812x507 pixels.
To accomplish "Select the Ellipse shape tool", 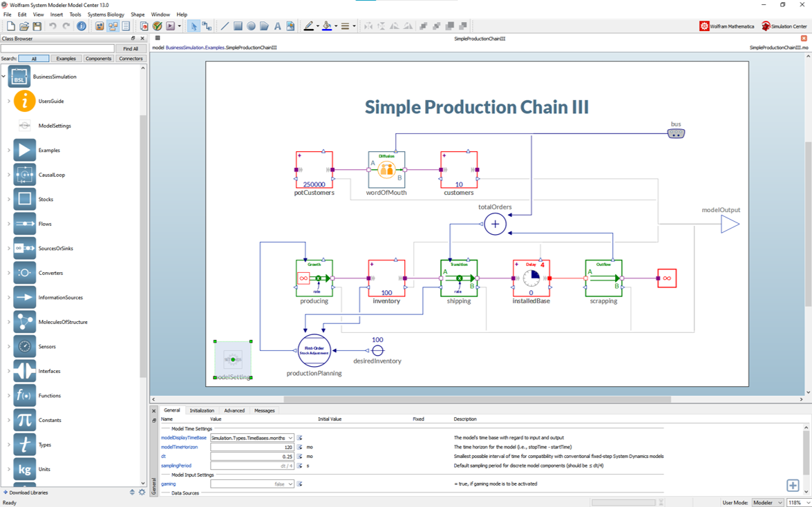I will coord(251,26).
